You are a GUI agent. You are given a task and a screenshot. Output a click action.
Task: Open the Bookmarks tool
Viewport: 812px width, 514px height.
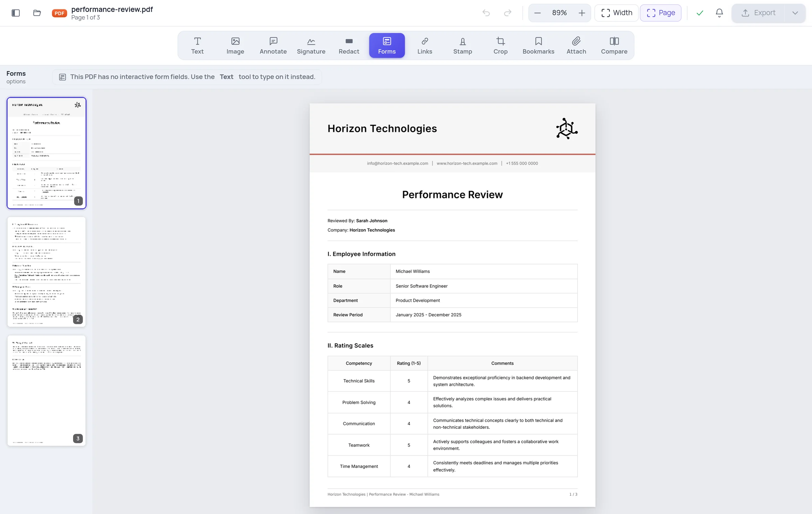pyautogui.click(x=538, y=46)
